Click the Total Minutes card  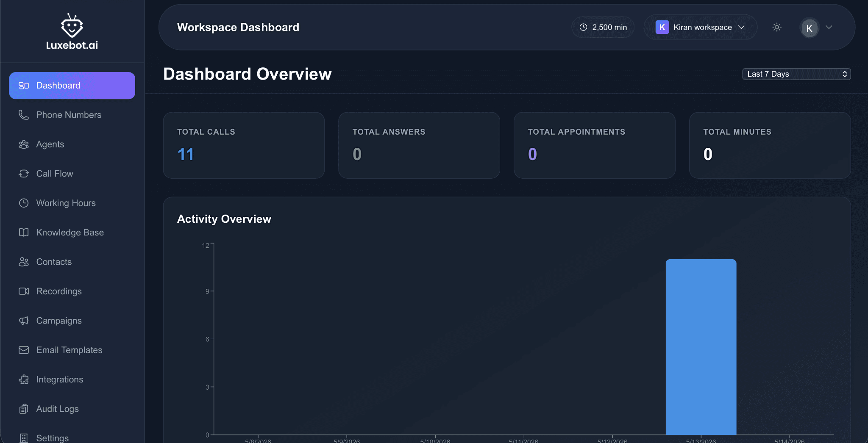[770, 145]
